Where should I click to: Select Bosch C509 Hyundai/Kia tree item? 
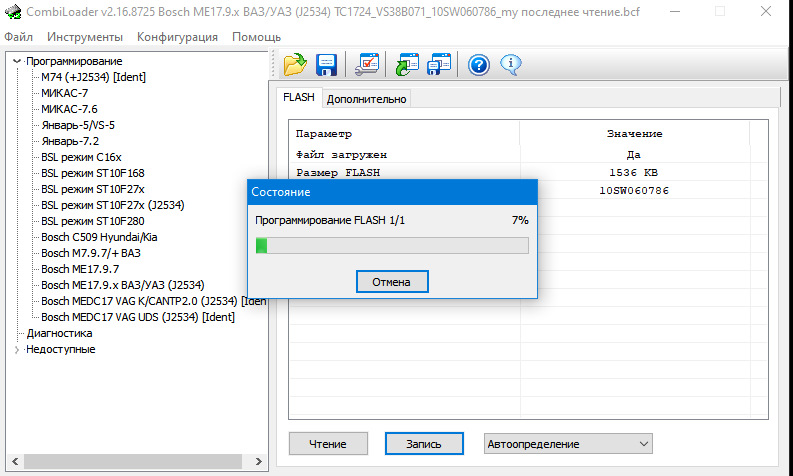pos(99,237)
